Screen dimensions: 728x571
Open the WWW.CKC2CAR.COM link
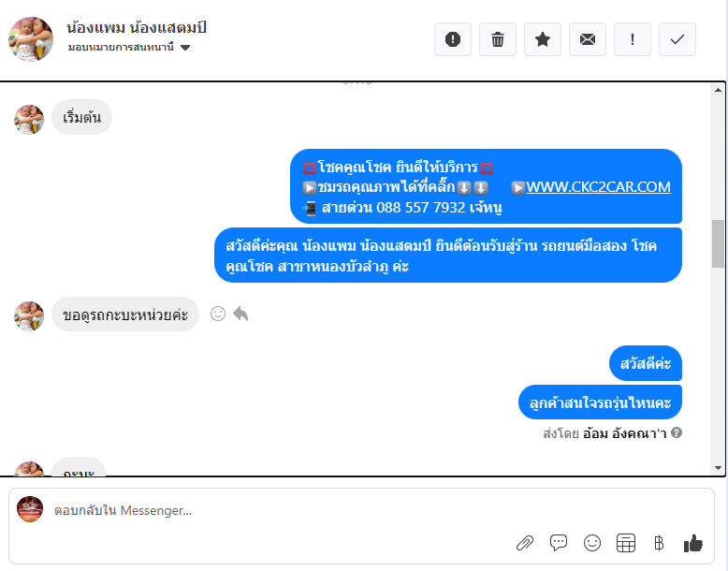tap(598, 187)
